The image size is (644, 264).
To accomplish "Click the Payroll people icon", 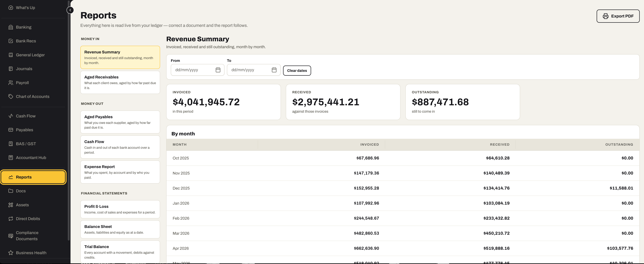I will click(10, 83).
